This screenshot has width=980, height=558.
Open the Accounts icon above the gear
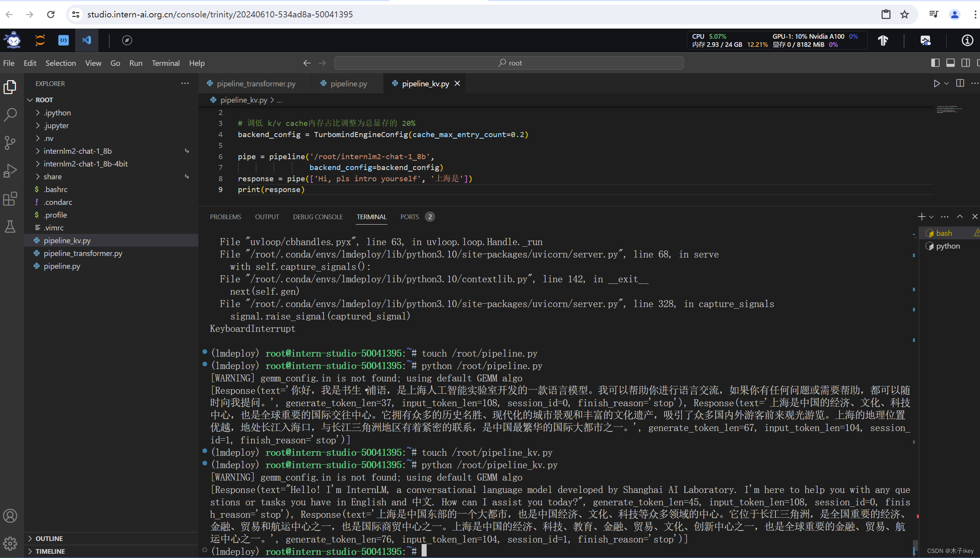pyautogui.click(x=10, y=515)
